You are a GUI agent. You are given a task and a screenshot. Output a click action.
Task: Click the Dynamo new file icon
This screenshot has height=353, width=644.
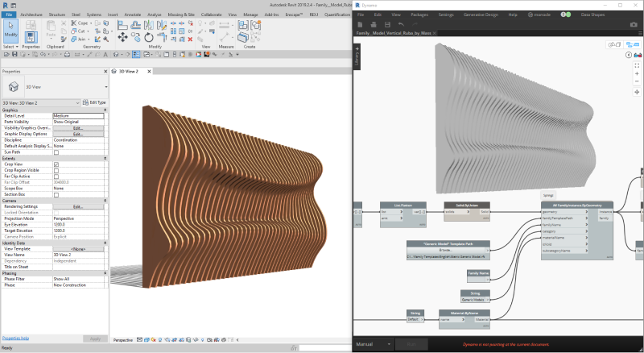[x=360, y=25]
